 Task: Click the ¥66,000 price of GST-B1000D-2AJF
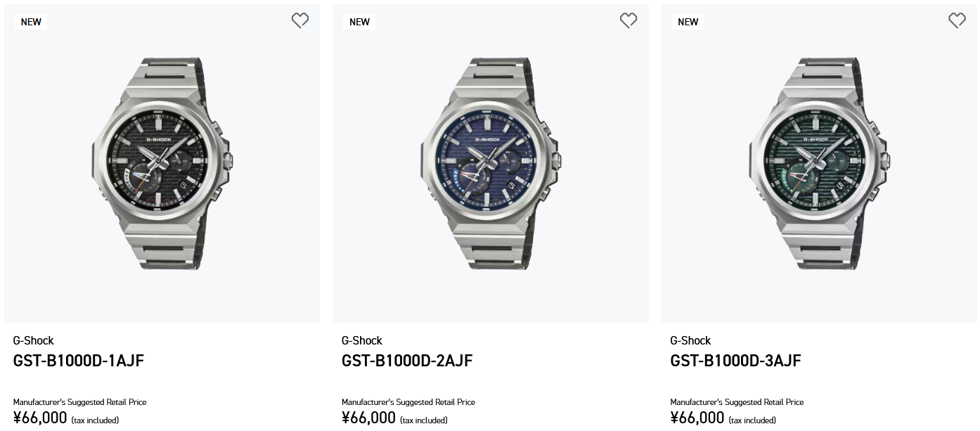(x=368, y=418)
